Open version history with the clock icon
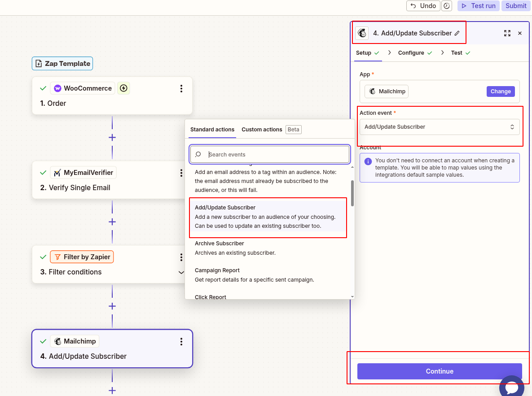Viewport: 532px width, 396px height. 447,6
